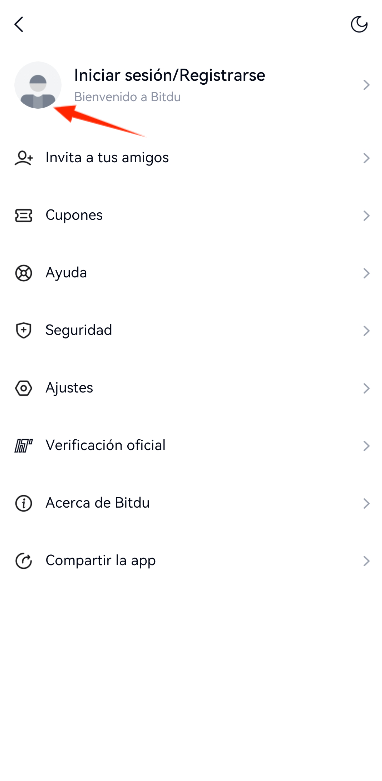The width and height of the screenshot is (382, 781).
Task: Open the Invita a tus amigos entry
Action: pos(191,158)
